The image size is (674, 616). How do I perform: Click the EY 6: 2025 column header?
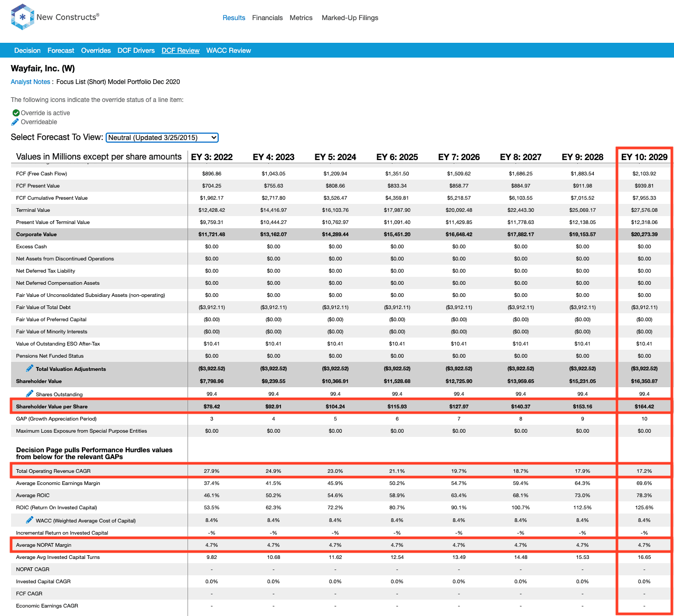[397, 157]
